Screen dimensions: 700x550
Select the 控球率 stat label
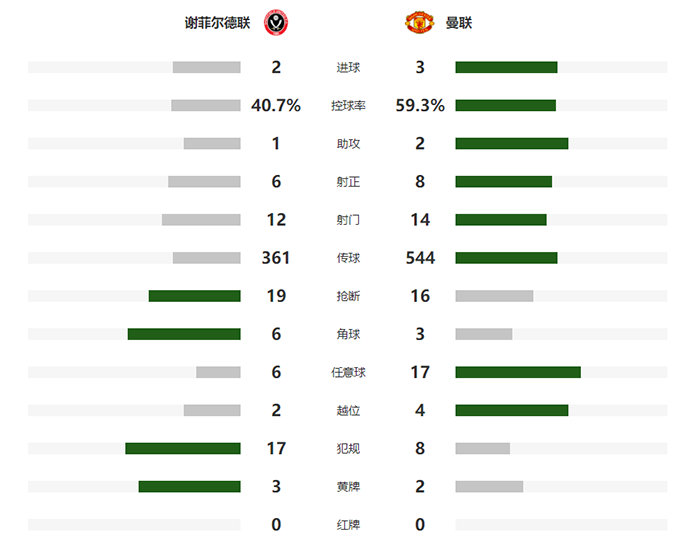(x=348, y=106)
